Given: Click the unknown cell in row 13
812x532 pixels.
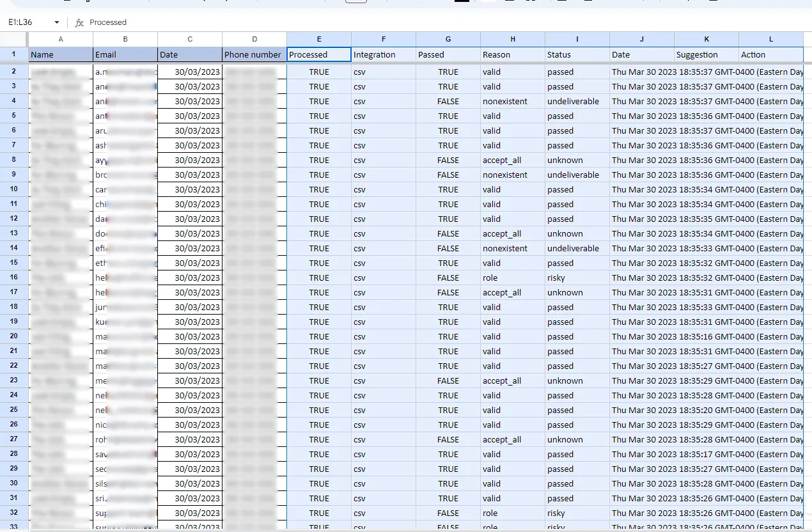Looking at the screenshot, I should pyautogui.click(x=577, y=233).
